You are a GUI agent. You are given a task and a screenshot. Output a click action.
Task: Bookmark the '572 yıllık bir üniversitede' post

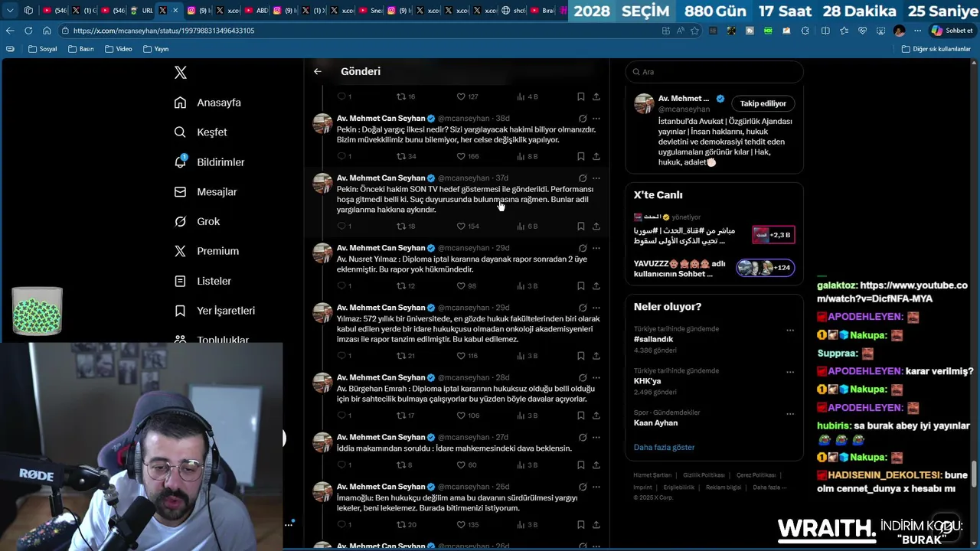(x=581, y=356)
